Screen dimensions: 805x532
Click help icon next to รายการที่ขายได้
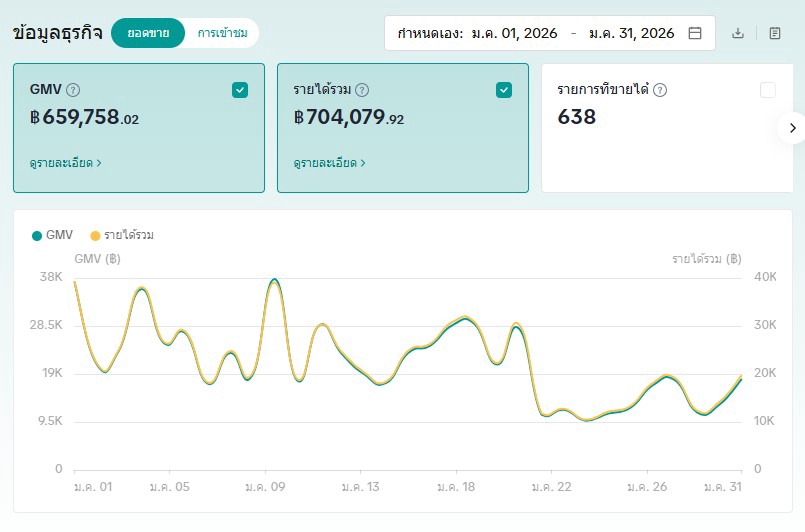(x=660, y=90)
